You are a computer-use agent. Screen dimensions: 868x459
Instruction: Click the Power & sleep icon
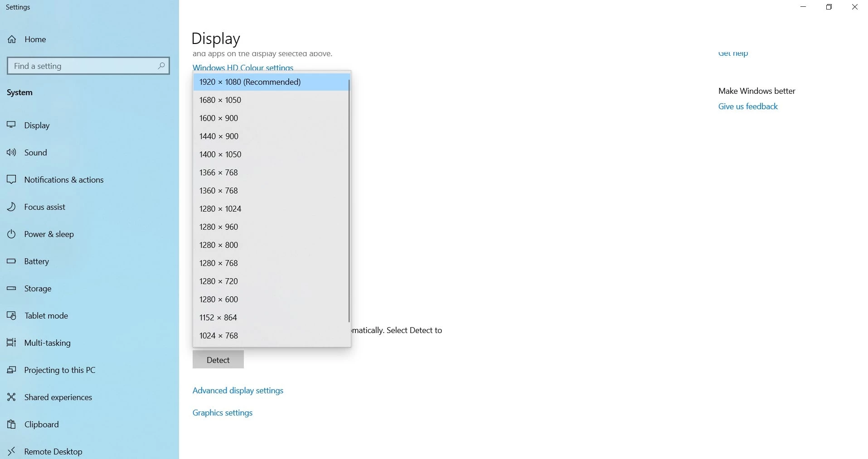click(x=11, y=234)
